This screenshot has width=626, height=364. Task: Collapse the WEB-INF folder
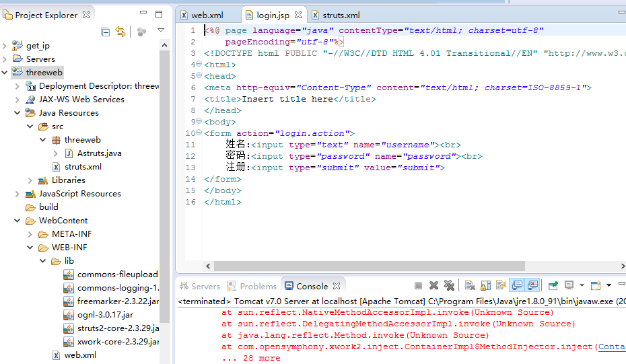pyautogui.click(x=30, y=248)
